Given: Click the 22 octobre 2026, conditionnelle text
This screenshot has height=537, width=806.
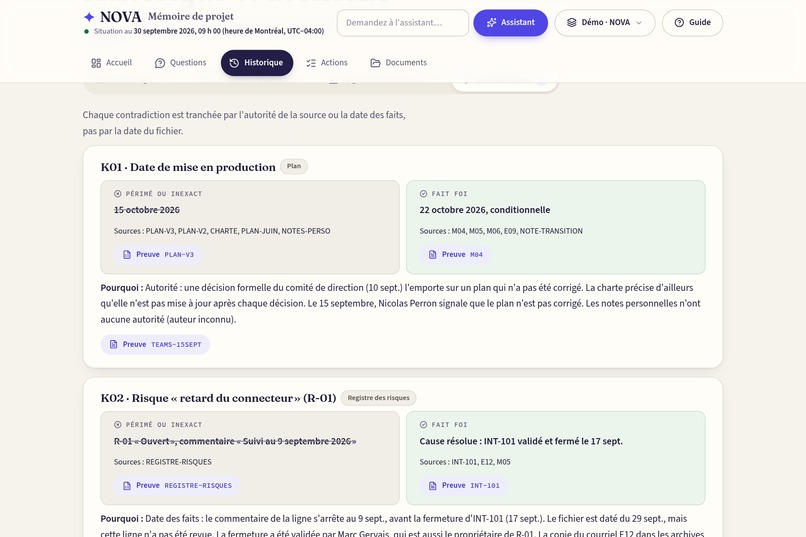Looking at the screenshot, I should tap(485, 210).
